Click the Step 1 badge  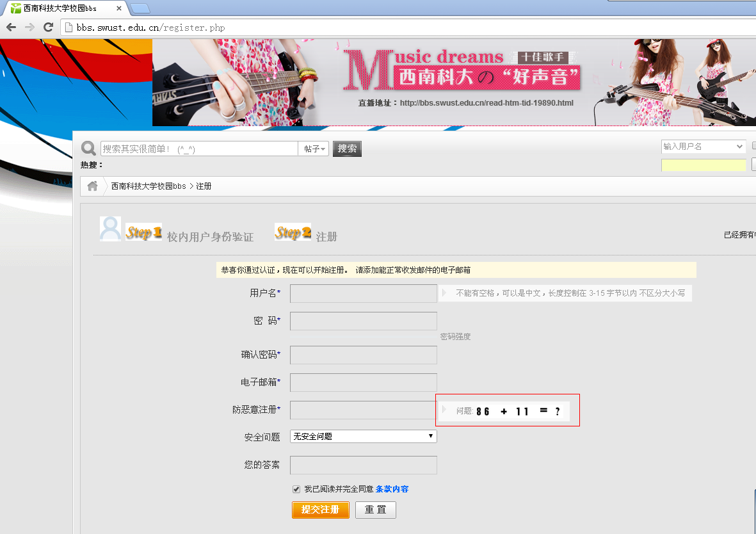(143, 232)
